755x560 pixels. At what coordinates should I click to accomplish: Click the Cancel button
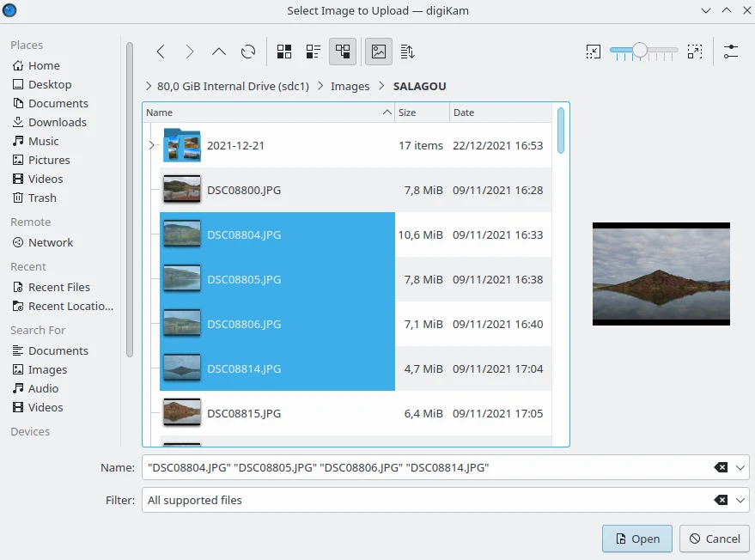(x=714, y=539)
